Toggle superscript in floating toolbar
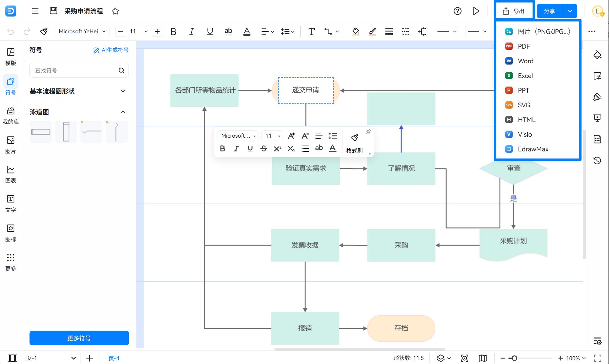609x364 pixels. tap(277, 149)
